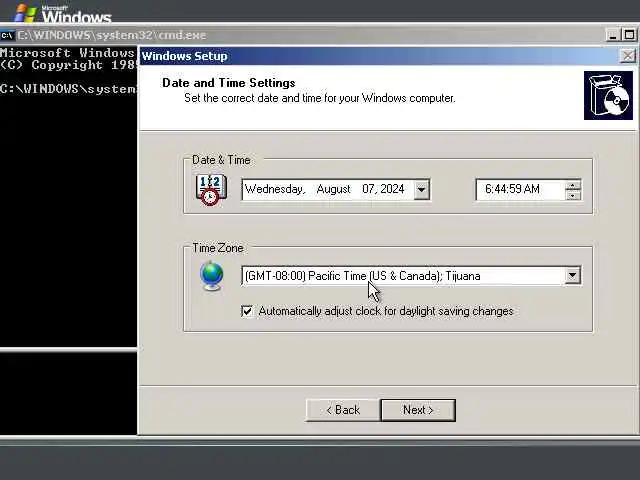Select the month 'August' in date field
The width and height of the screenshot is (640, 480).
pyautogui.click(x=333, y=189)
